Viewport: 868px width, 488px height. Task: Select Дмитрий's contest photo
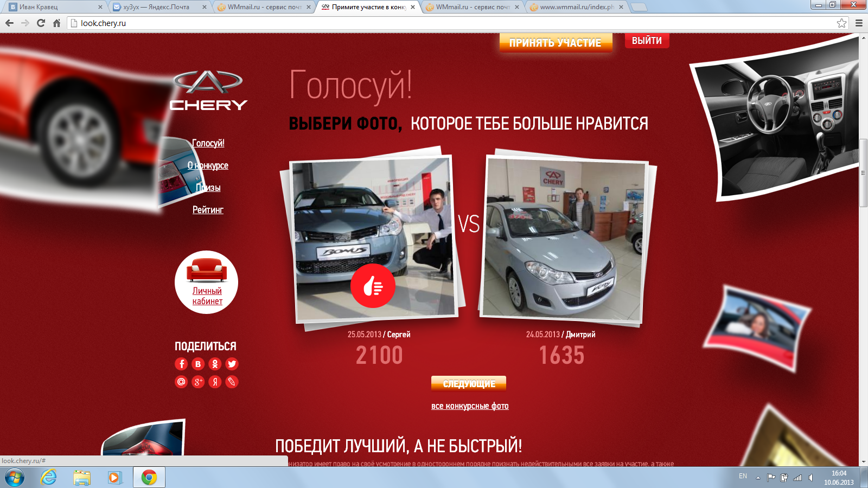[564, 239]
